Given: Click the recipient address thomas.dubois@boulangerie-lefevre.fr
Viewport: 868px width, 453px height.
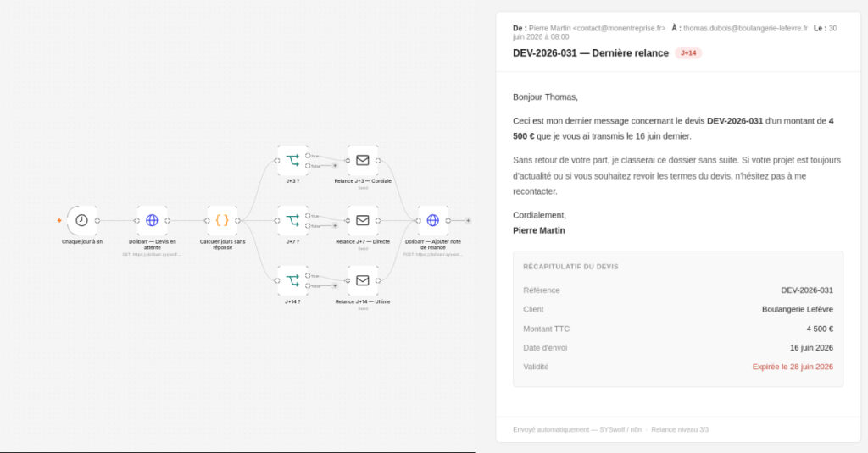Looking at the screenshot, I should tap(745, 28).
